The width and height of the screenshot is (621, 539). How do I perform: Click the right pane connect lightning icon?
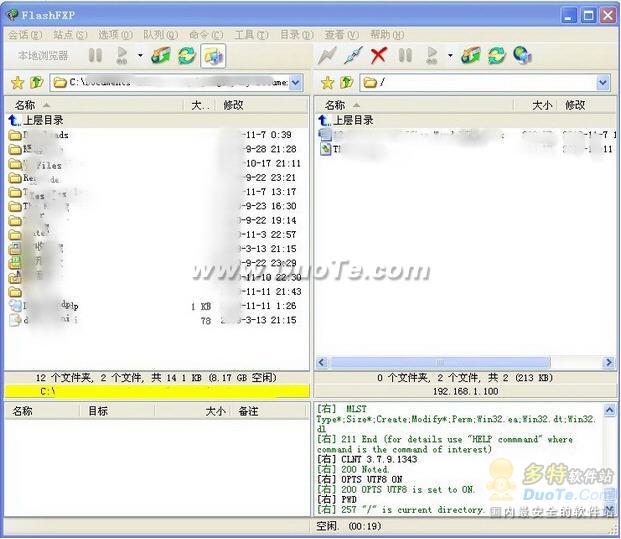tap(327, 55)
